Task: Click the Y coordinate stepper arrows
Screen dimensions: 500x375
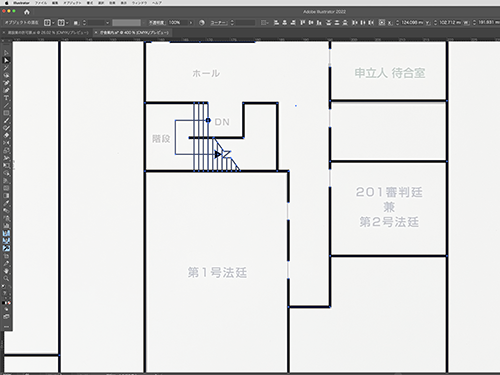Action: (435, 23)
